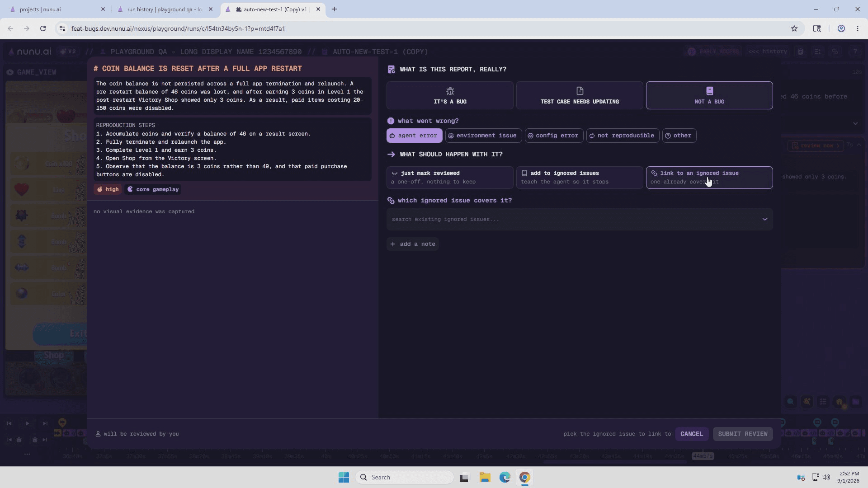Click the high severity tag
Screen dimensions: 868x488
click(x=108, y=189)
